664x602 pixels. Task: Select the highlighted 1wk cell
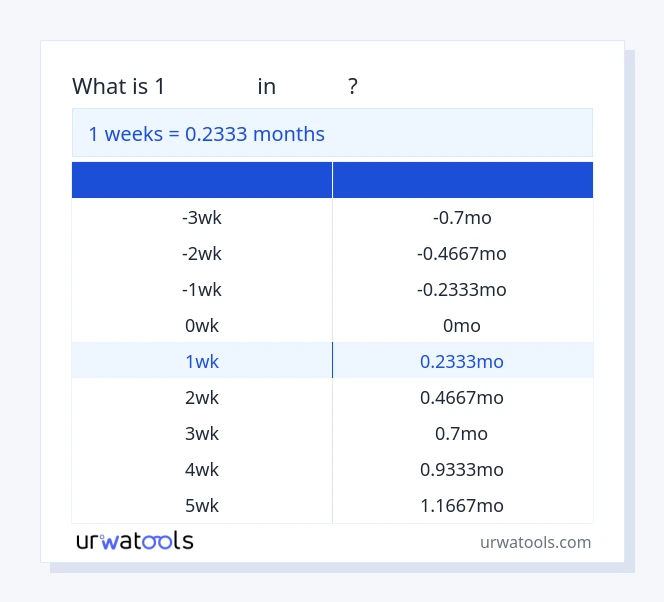pyautogui.click(x=202, y=361)
